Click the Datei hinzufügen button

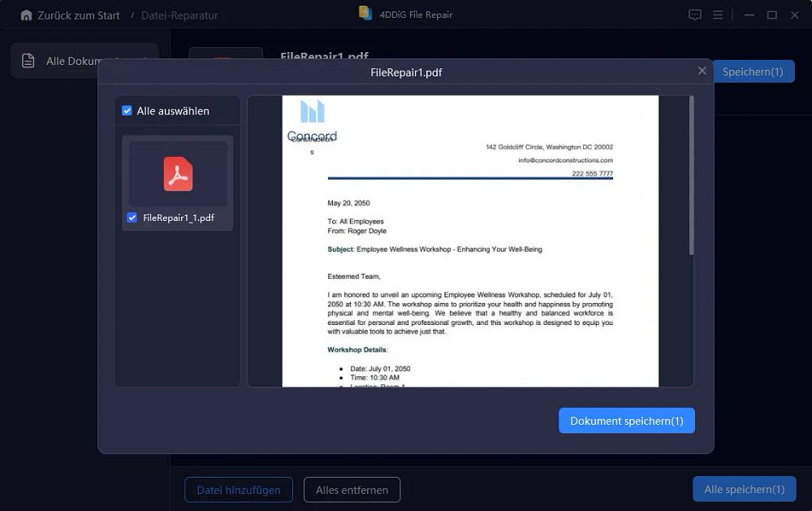pos(239,490)
